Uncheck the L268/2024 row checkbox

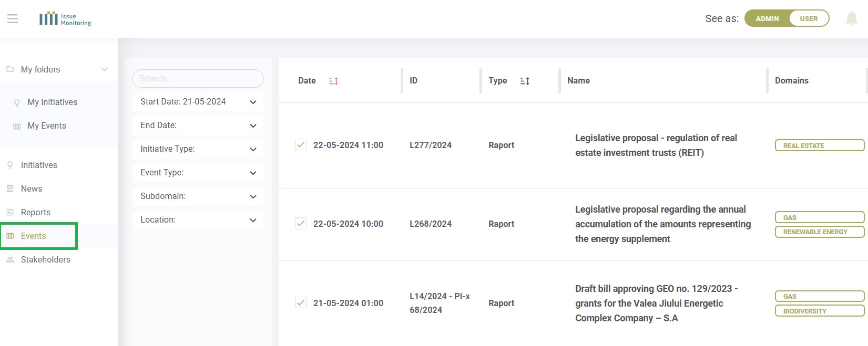click(301, 223)
